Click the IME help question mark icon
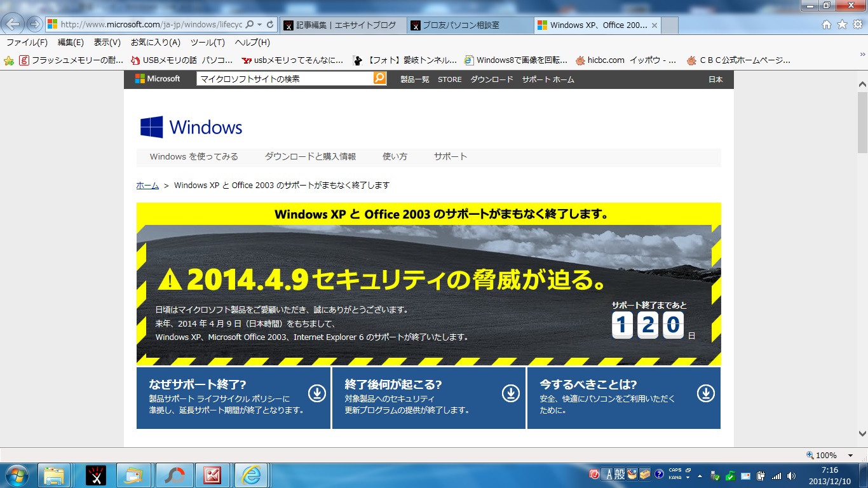868x488 pixels. click(659, 474)
